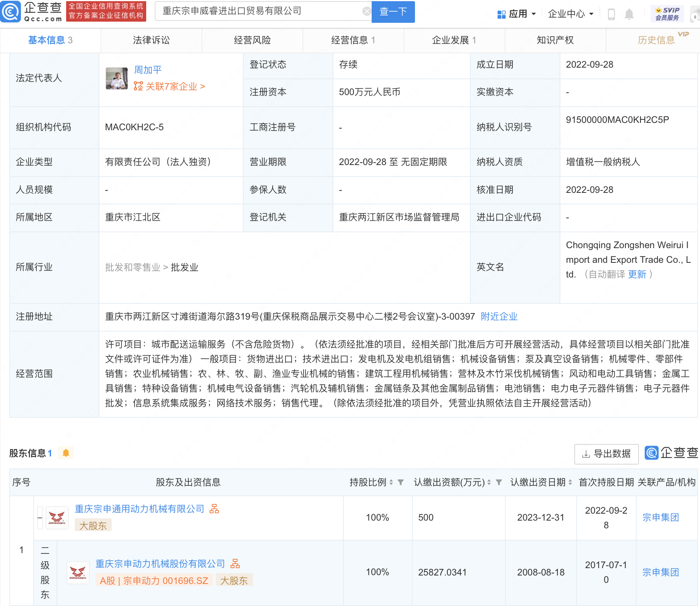Click the mobile phone icon in header
This screenshot has height=606, width=700.
[x=611, y=14]
